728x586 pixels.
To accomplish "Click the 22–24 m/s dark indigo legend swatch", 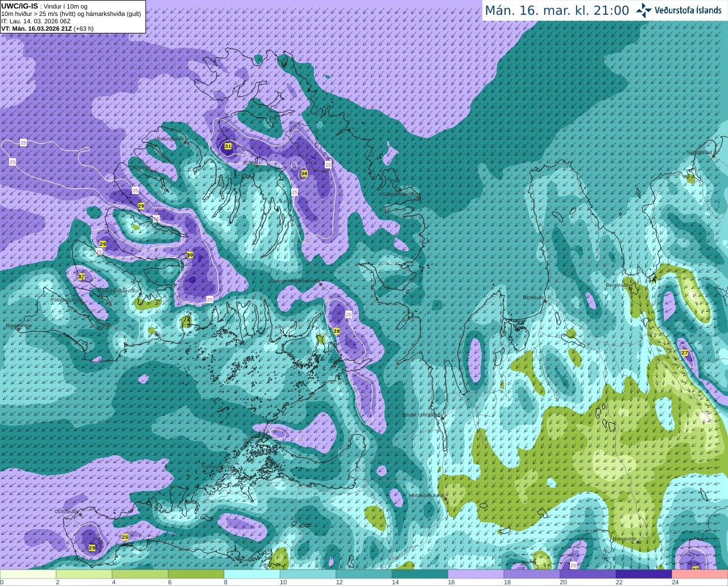I will click(644, 574).
